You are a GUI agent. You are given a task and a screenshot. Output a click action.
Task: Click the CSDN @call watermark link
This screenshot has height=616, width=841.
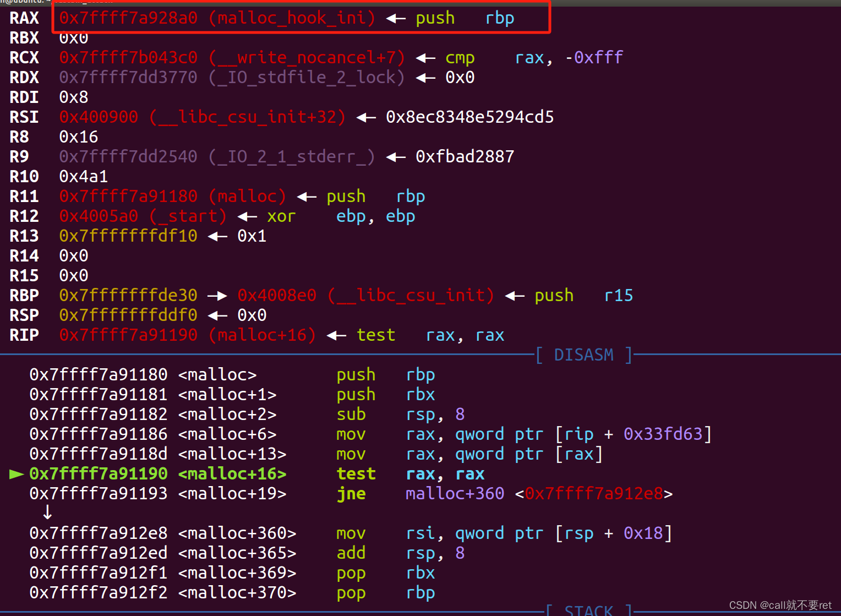click(780, 604)
